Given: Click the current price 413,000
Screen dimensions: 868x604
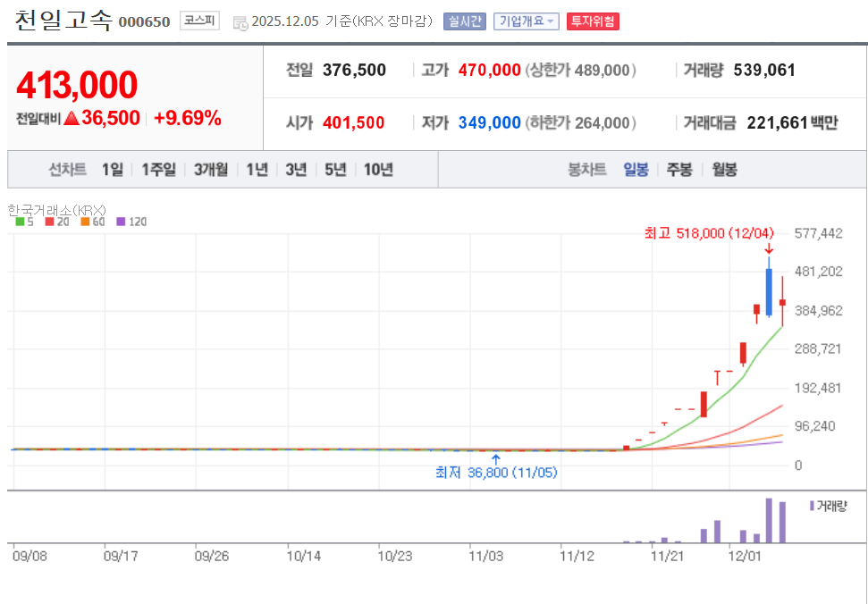Looking at the screenshot, I should point(77,85).
